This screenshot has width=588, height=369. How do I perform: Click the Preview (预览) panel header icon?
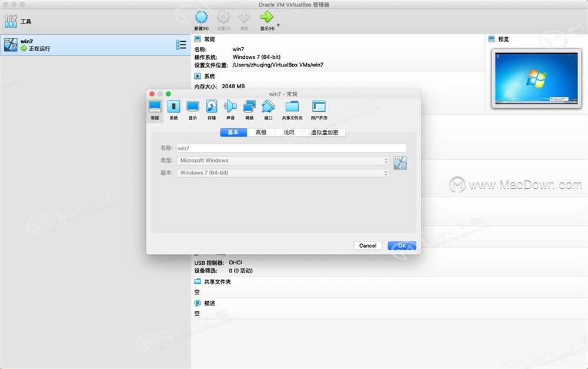[492, 39]
